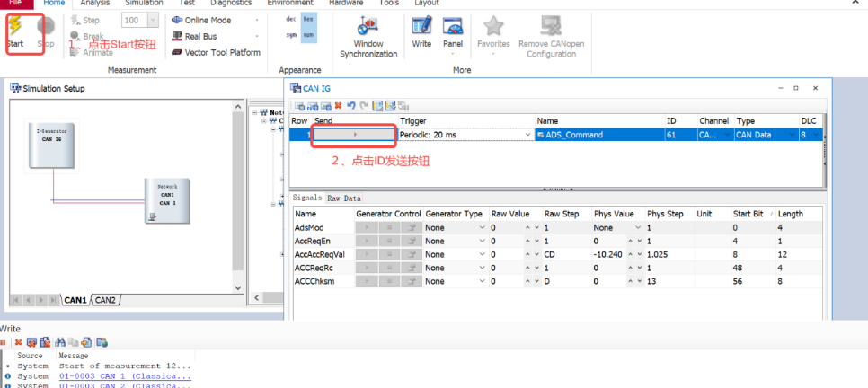The height and width of the screenshot is (388, 868).
Task: Switch to the Raw Data tab
Action: 343,198
